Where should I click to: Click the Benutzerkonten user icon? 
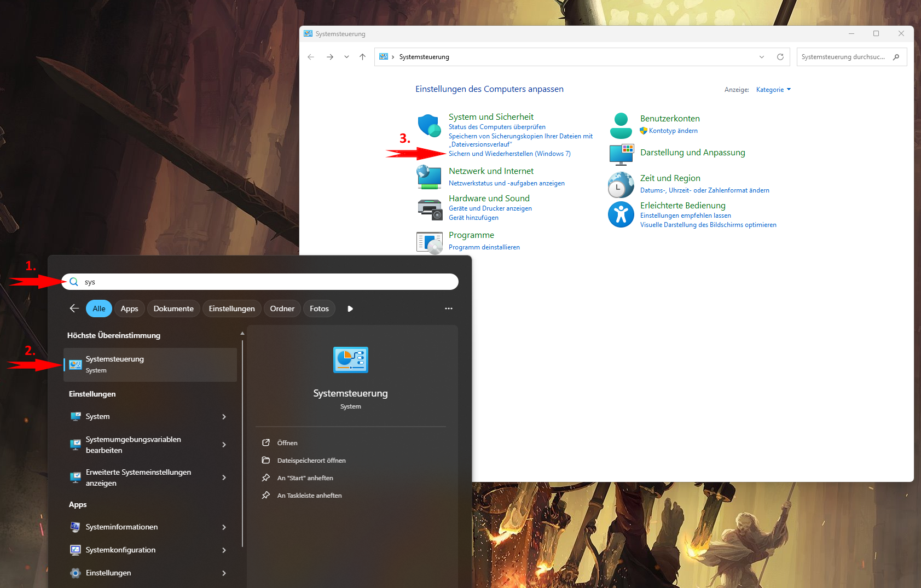[x=621, y=126]
